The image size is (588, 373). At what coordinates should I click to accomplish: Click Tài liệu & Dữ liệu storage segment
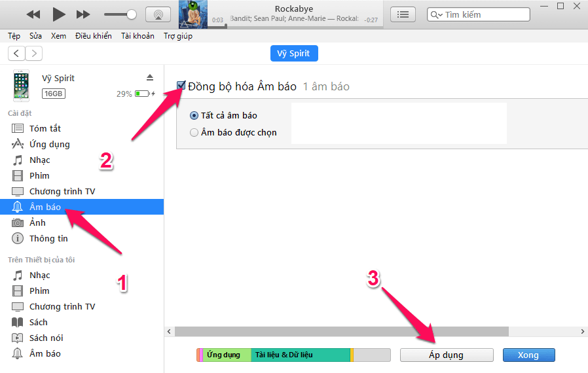(301, 355)
